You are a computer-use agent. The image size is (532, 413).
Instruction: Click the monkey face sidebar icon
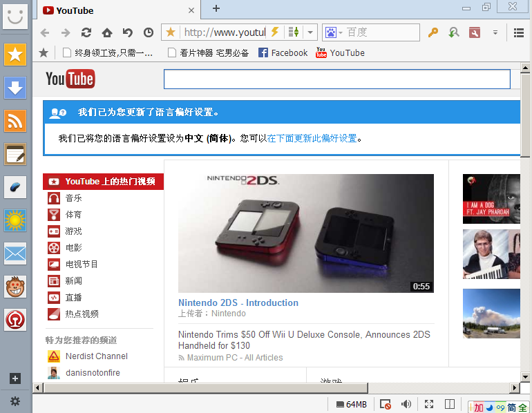[15, 287]
